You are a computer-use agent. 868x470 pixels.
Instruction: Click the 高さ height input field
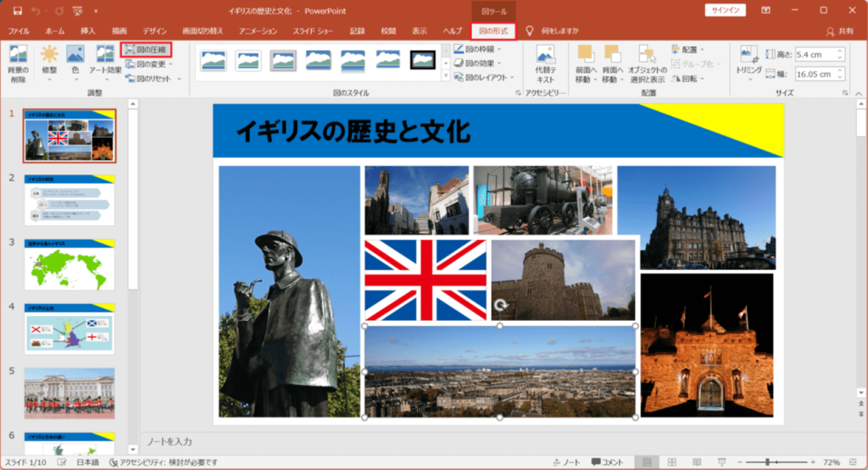click(x=815, y=54)
